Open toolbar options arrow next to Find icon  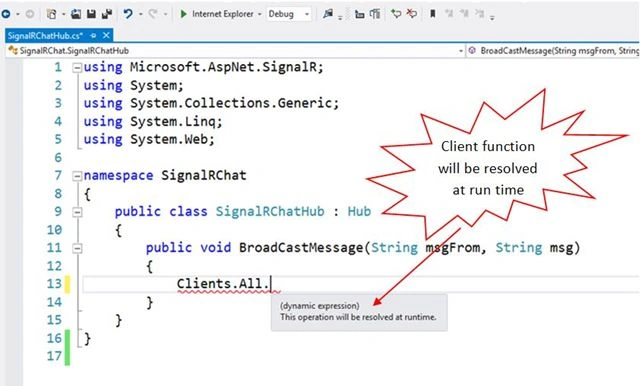[340, 17]
